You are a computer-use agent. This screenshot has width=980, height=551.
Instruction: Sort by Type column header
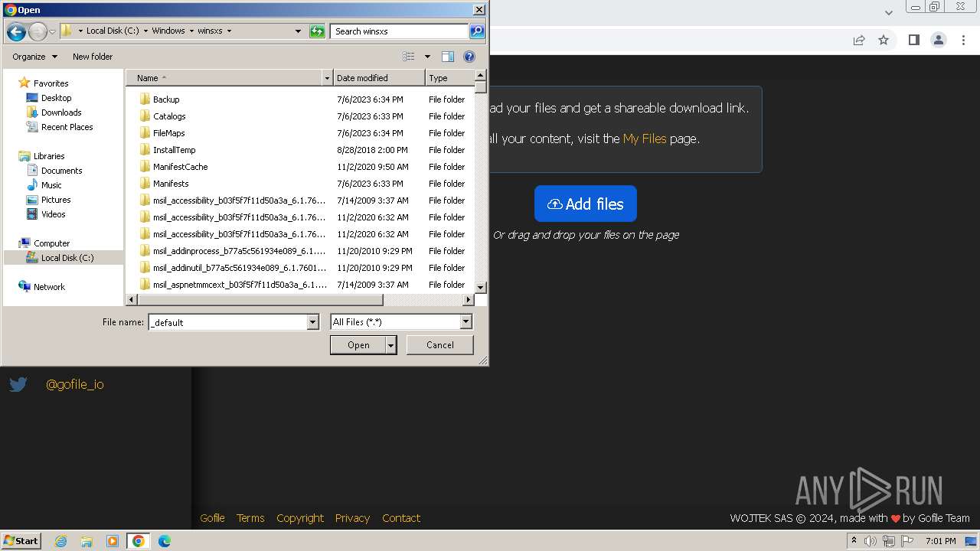449,78
